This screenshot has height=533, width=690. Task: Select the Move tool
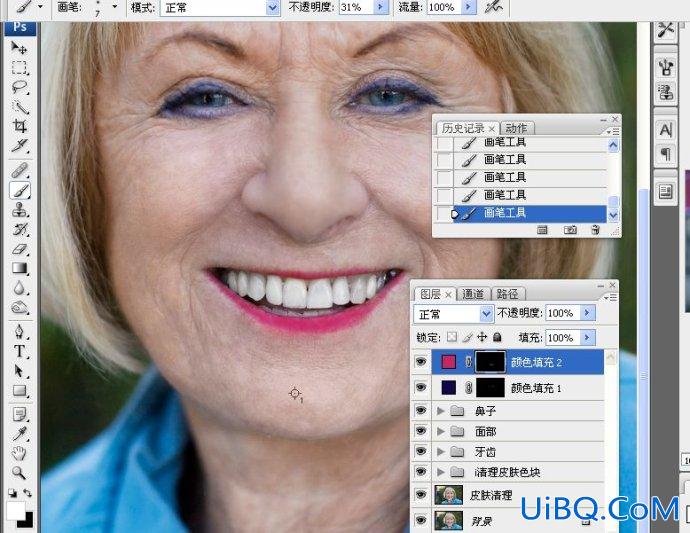pyautogui.click(x=18, y=47)
